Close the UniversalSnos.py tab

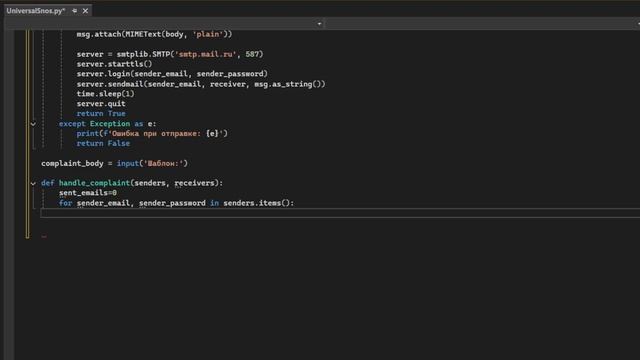[85, 11]
